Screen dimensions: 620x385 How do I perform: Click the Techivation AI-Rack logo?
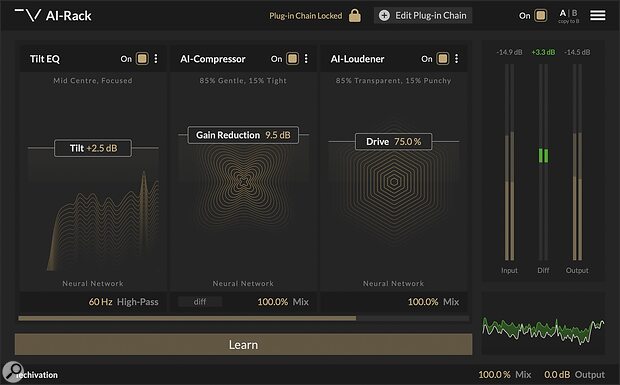click(53, 15)
